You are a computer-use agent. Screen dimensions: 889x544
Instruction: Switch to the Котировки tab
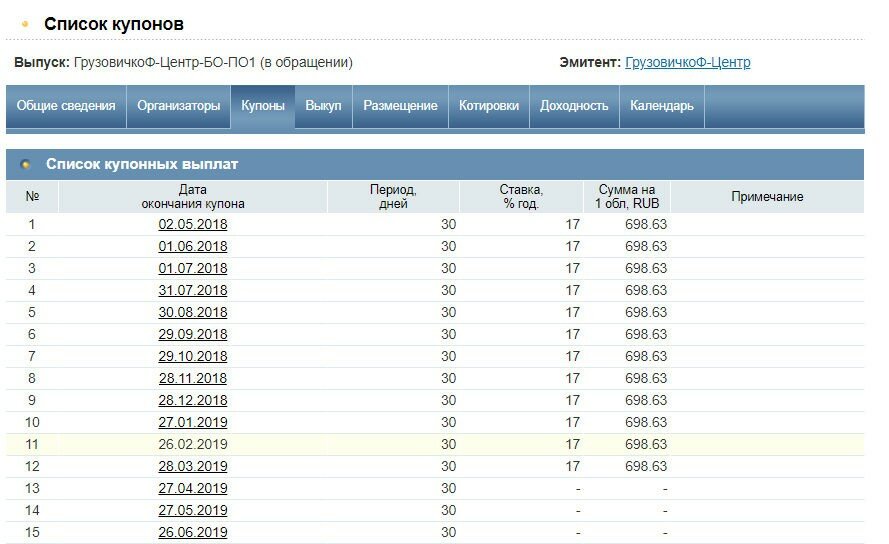pos(489,106)
